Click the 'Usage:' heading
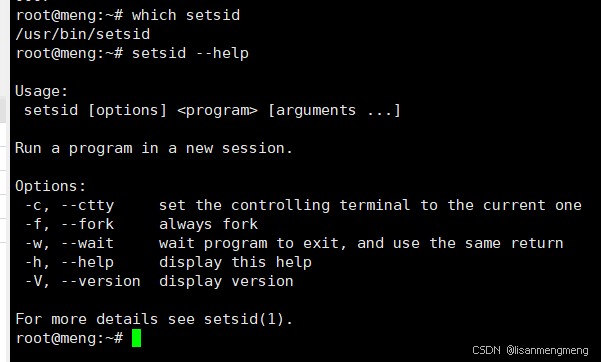This screenshot has height=362, width=601. (41, 91)
